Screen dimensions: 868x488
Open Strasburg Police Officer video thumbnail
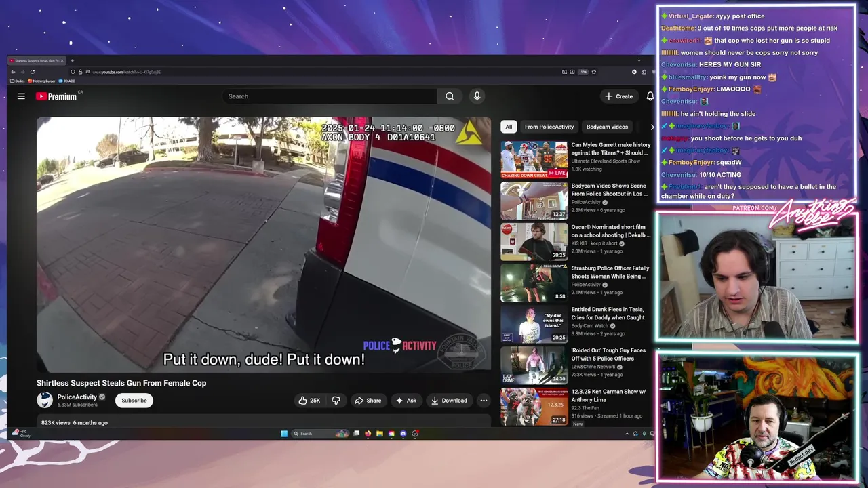tap(534, 283)
